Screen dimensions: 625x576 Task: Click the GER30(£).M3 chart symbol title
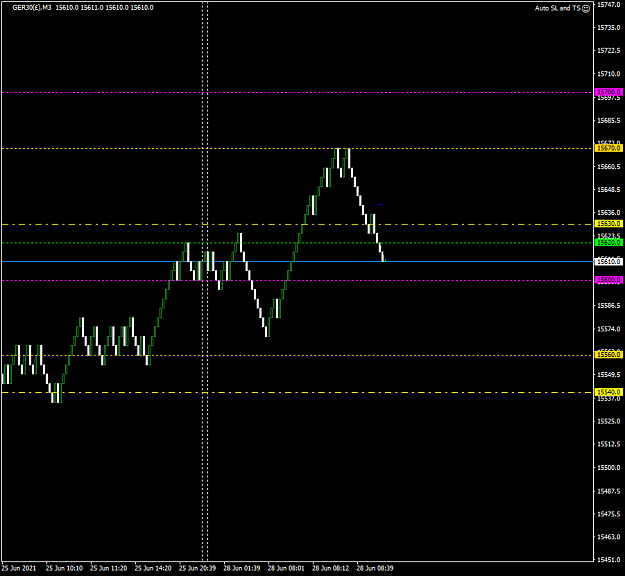[x=32, y=8]
